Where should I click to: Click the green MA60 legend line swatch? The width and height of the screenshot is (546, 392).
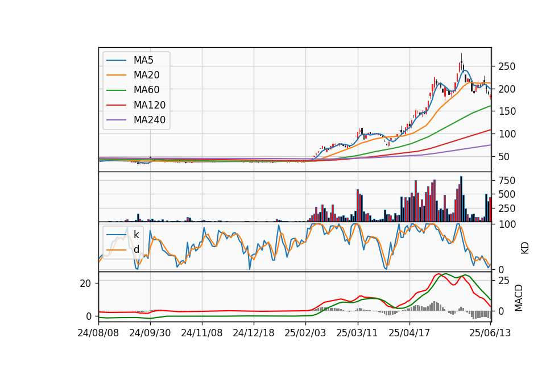click(116, 90)
